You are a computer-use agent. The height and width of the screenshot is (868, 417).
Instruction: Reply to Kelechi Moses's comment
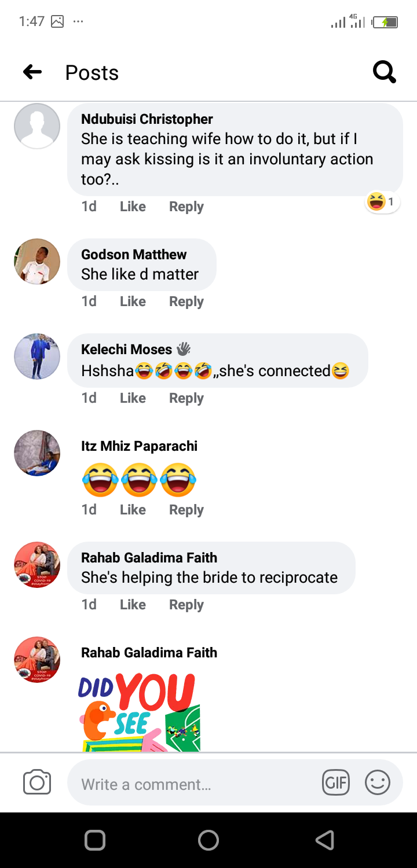click(186, 398)
